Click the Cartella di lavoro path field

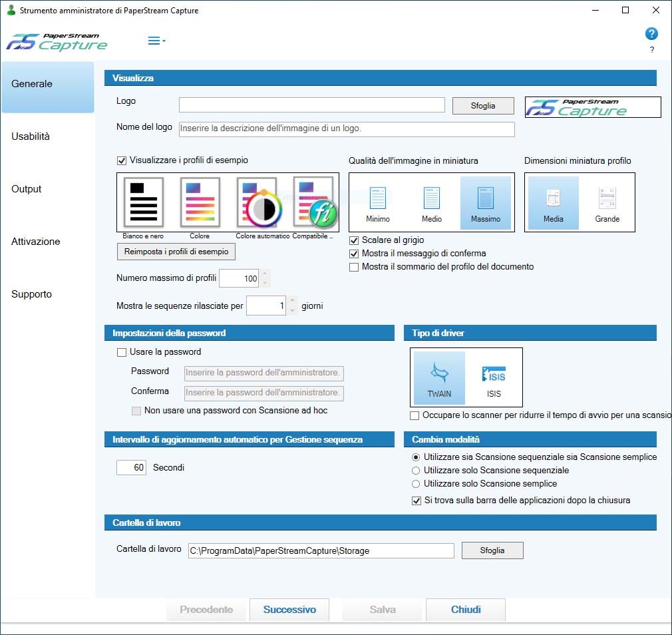click(320, 550)
